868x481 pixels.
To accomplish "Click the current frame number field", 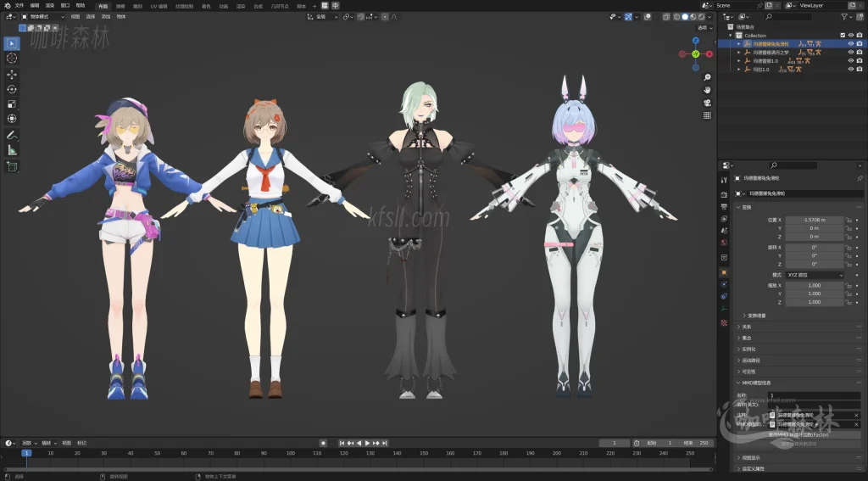I will [615, 443].
